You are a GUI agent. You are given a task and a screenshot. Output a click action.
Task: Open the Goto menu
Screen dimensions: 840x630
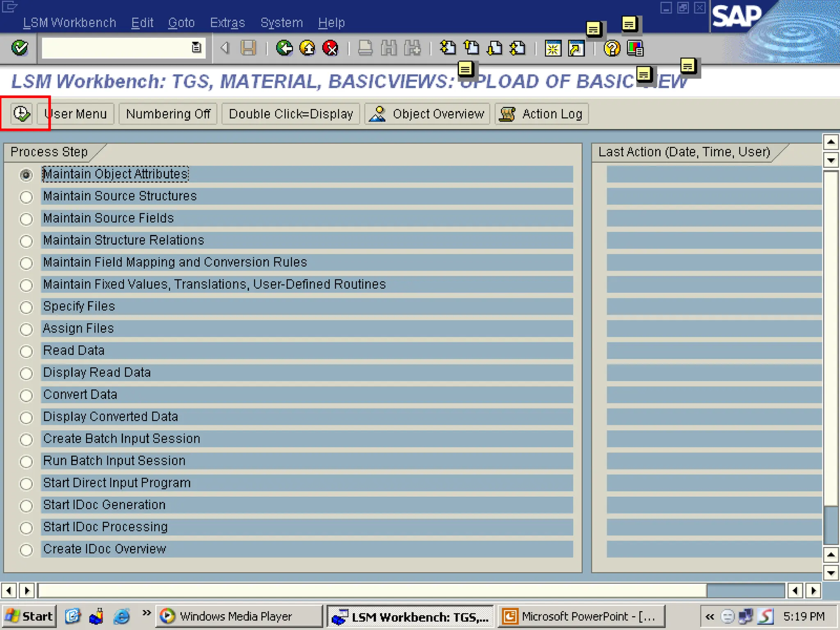181,23
